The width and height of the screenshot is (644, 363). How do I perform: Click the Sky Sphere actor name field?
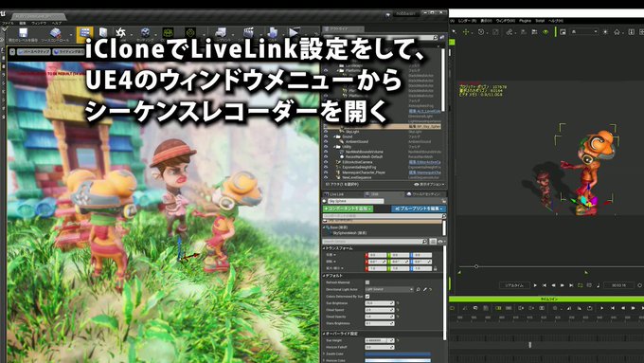[x=356, y=201]
